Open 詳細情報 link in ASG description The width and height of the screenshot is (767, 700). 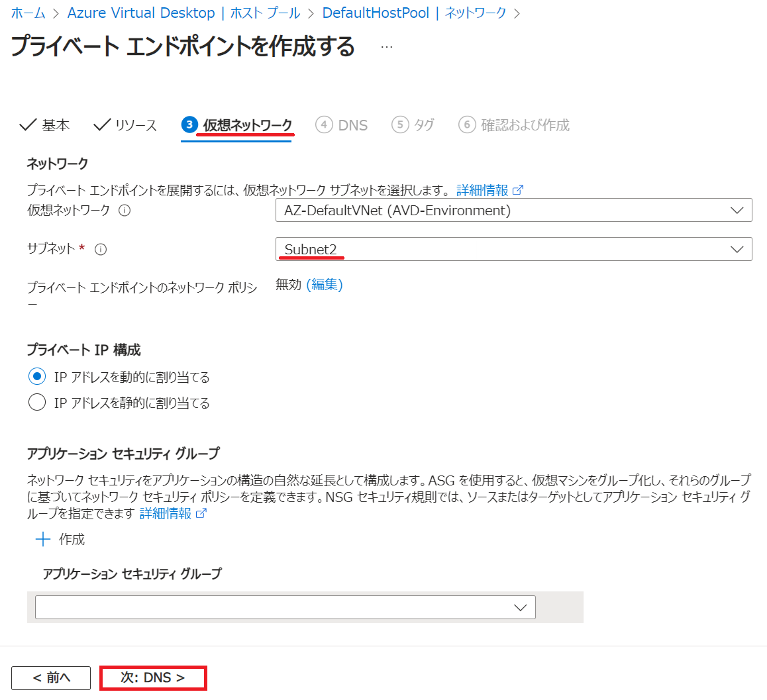pyautogui.click(x=173, y=513)
